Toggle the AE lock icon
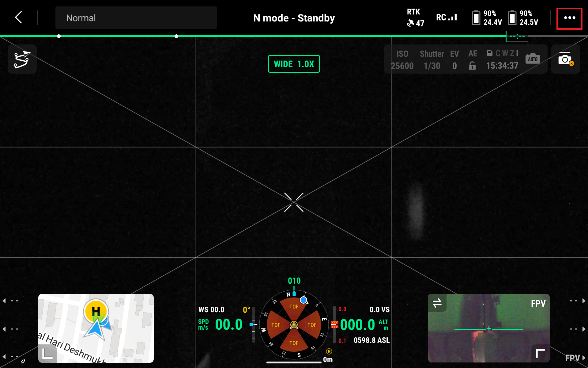This screenshot has width=588, height=368. coord(472,66)
